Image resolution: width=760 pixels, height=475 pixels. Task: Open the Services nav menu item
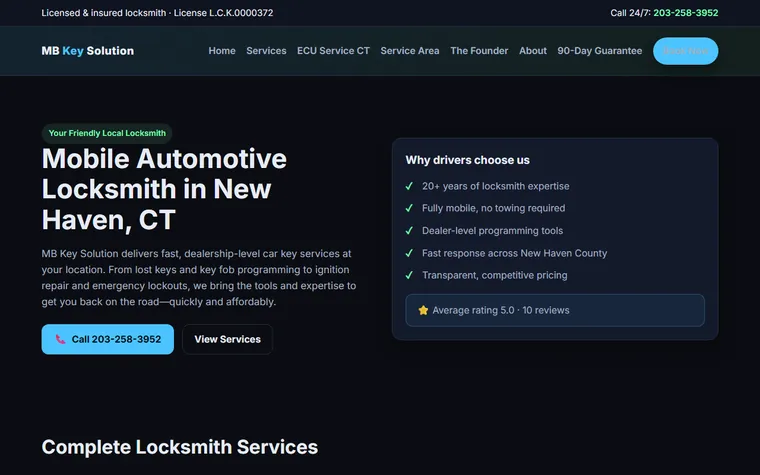266,51
